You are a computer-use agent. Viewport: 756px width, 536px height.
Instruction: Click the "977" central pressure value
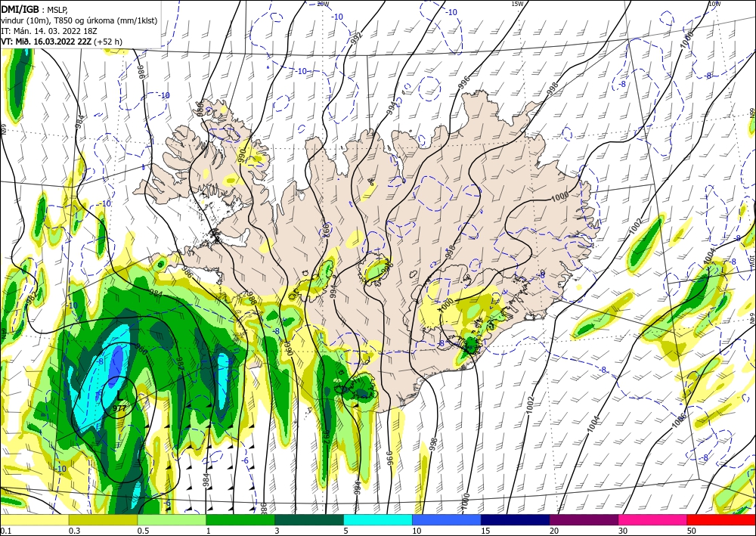119,408
